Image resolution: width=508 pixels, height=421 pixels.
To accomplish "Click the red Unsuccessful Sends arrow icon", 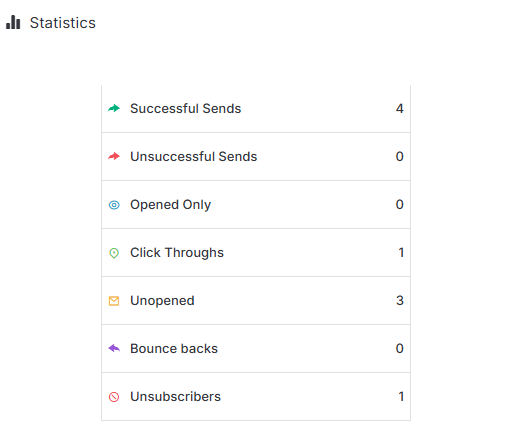I will tap(114, 156).
